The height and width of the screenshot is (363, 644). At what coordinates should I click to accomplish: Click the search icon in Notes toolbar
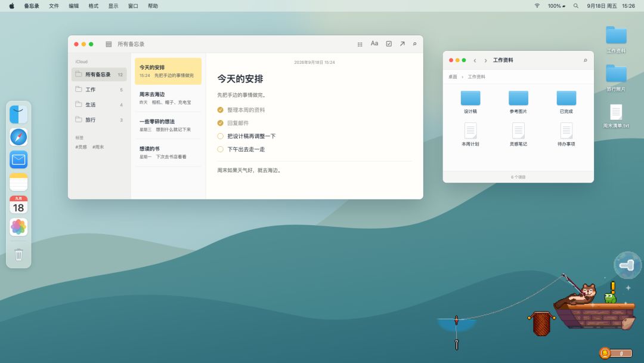415,44
